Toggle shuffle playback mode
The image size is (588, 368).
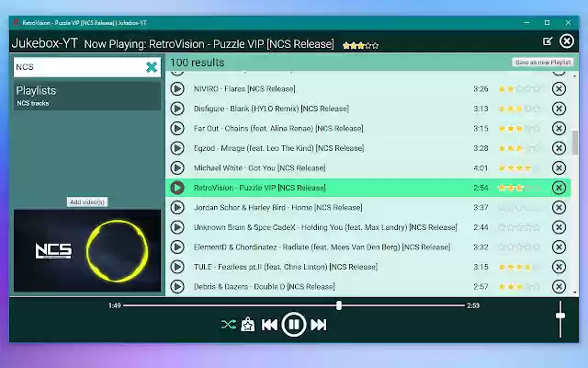pos(229,325)
